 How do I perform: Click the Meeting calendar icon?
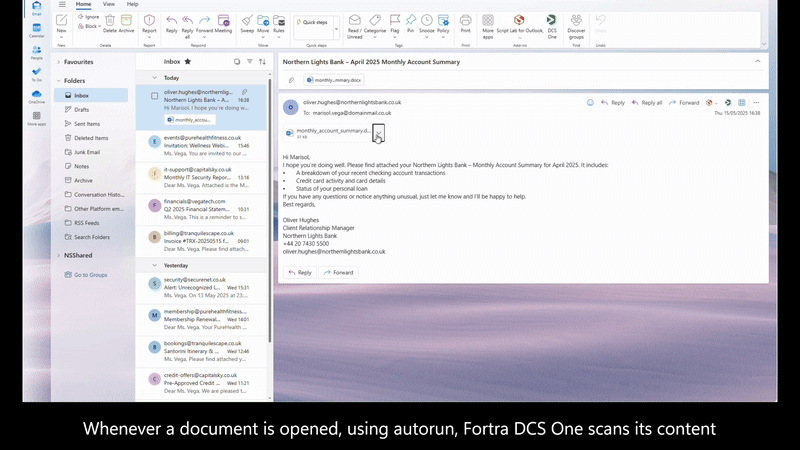(x=223, y=20)
